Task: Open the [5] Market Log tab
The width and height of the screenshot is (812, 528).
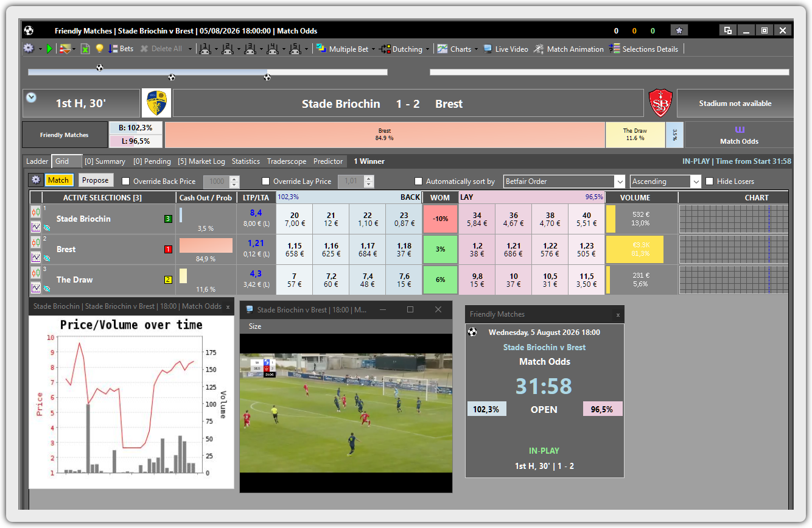Action: pos(201,161)
